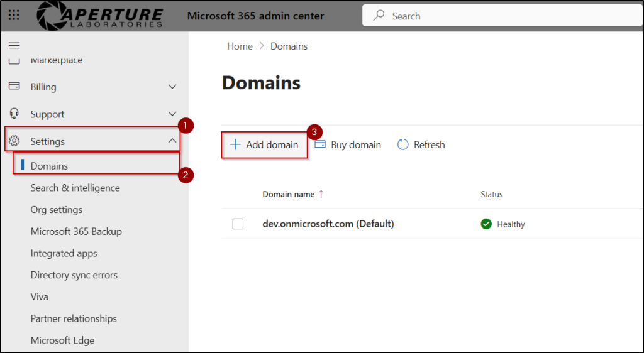Click the Domain name sort arrow
The width and height of the screenshot is (644, 353).
coord(321,194)
